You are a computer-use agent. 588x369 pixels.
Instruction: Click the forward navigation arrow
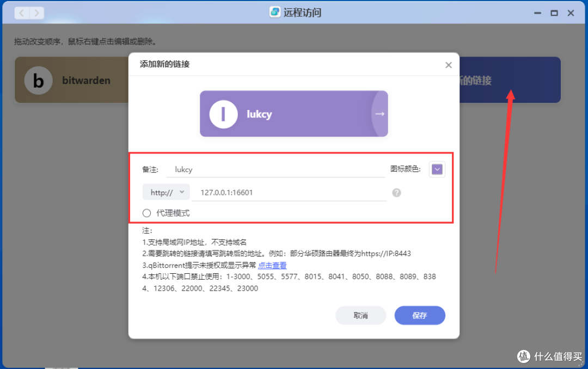36,13
